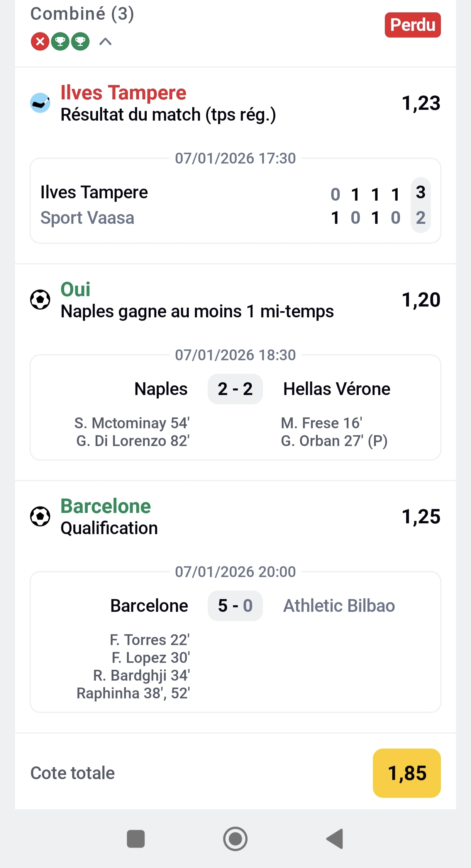The width and height of the screenshot is (471, 868).
Task: Tap the Combiné (3) header title
Action: point(82,14)
